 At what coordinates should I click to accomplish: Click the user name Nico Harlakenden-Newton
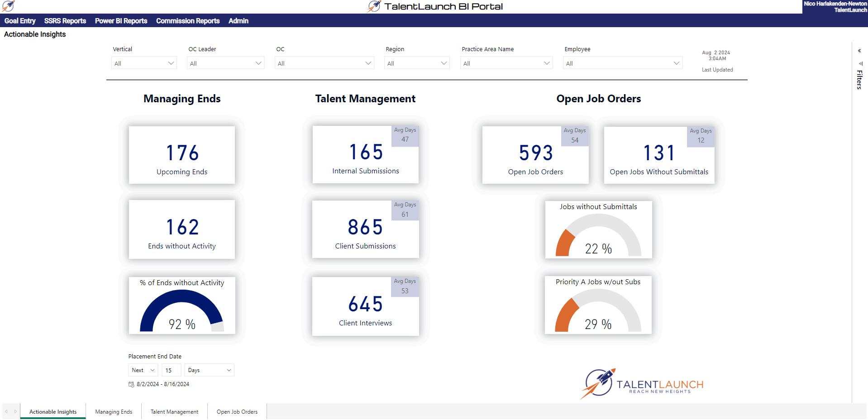click(835, 4)
